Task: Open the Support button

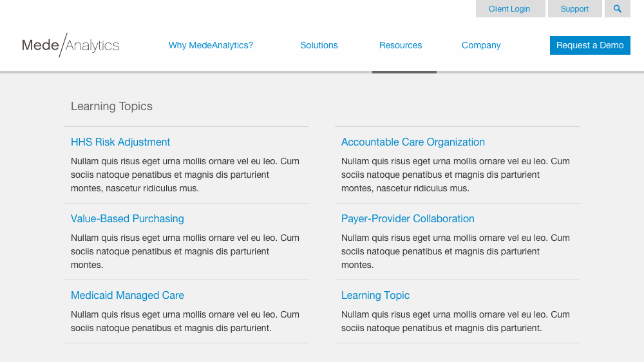Action: pos(574,8)
